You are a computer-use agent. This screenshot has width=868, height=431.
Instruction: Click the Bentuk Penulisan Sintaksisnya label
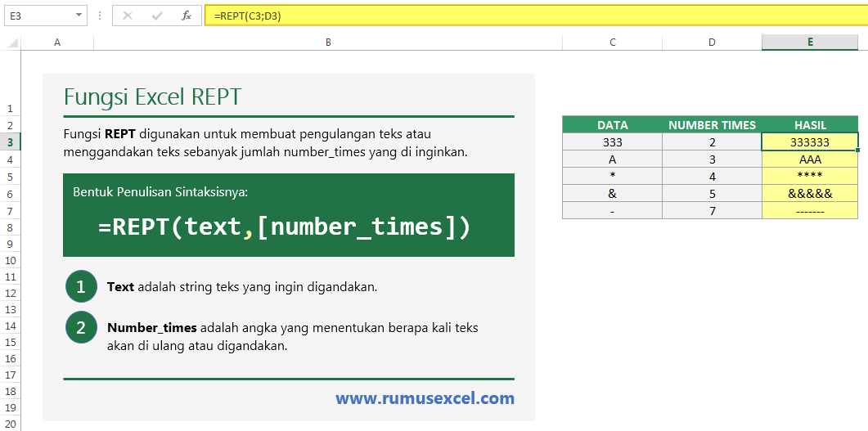(160, 192)
